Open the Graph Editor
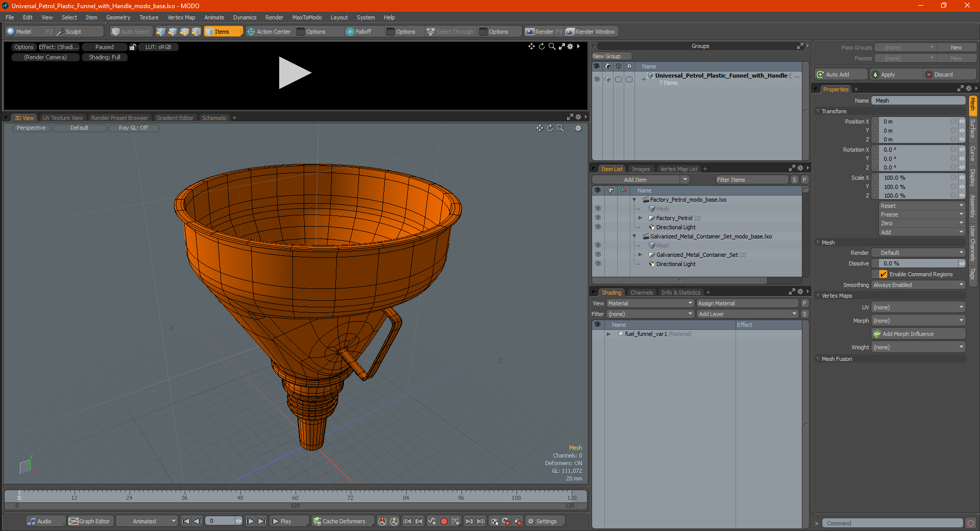 90,521
